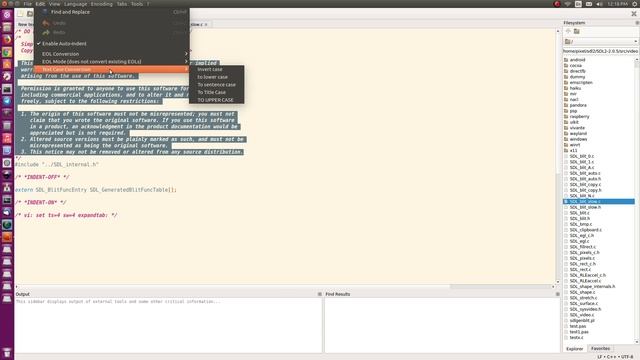Open the haiku folder
Image resolution: width=640 pixels, height=360 pixels.
coord(575,88)
